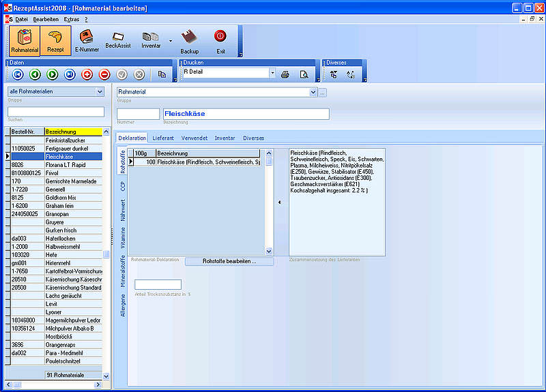Switch to the Verwendet tab
546x392 pixels.
pos(195,138)
